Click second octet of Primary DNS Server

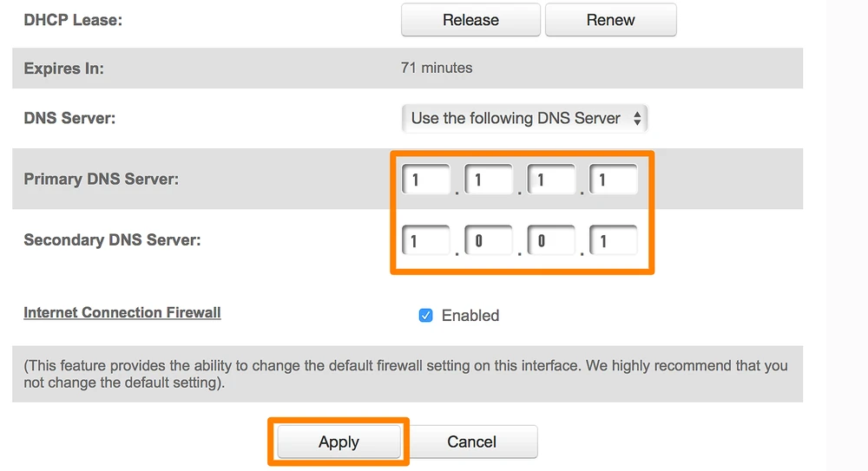[489, 180]
